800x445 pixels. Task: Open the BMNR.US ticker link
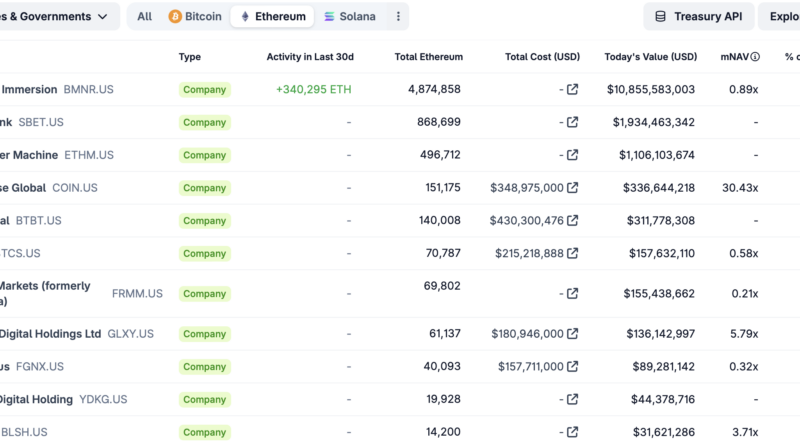(x=88, y=90)
